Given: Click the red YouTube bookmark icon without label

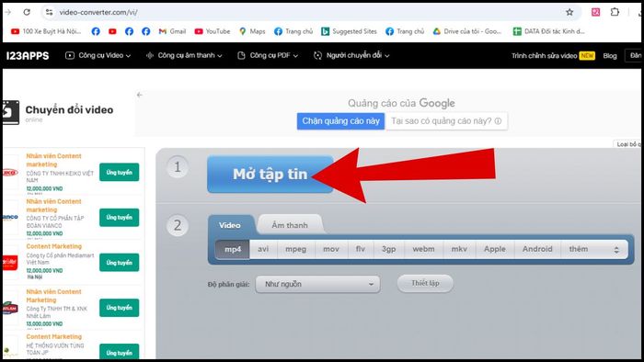Looking at the screenshot, I should tap(112, 31).
